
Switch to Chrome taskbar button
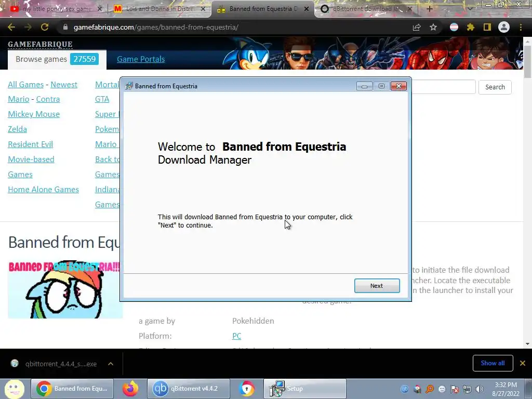tap(72, 389)
